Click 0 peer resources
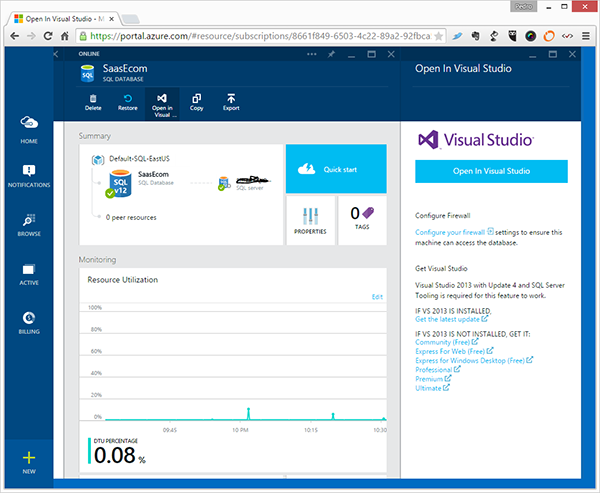Viewport: 600px width, 493px height. click(x=131, y=217)
